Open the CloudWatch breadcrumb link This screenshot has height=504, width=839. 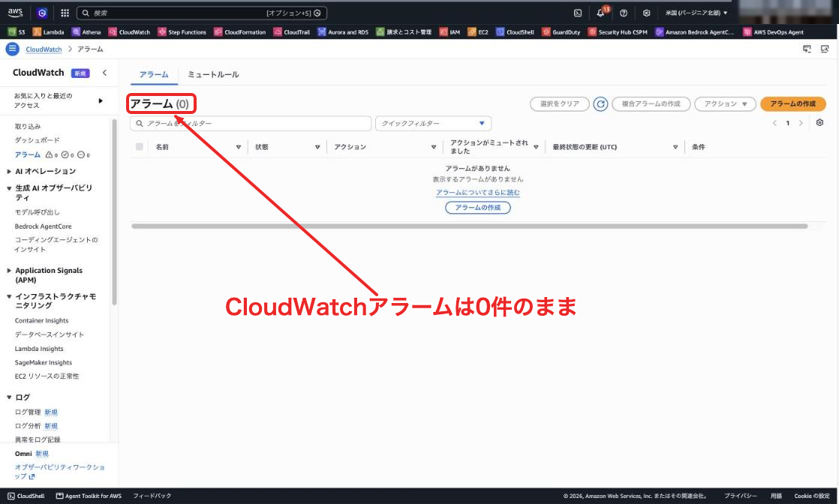point(44,49)
